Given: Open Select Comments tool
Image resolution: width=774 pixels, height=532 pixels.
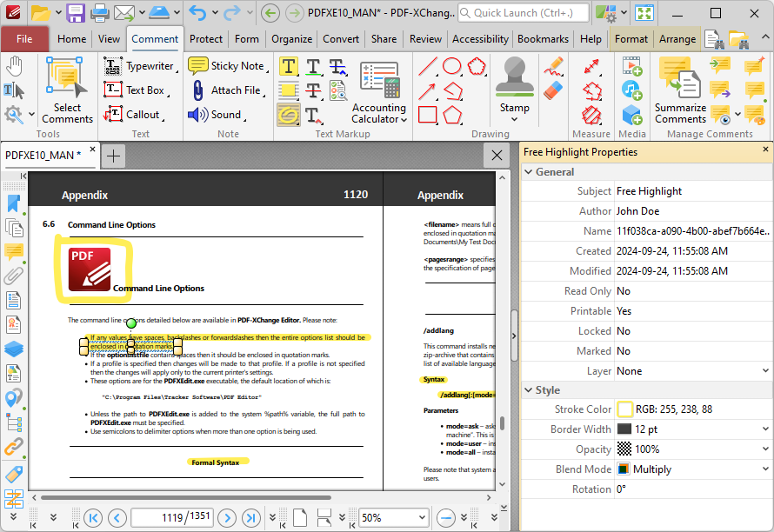Looking at the screenshot, I should click(x=67, y=90).
